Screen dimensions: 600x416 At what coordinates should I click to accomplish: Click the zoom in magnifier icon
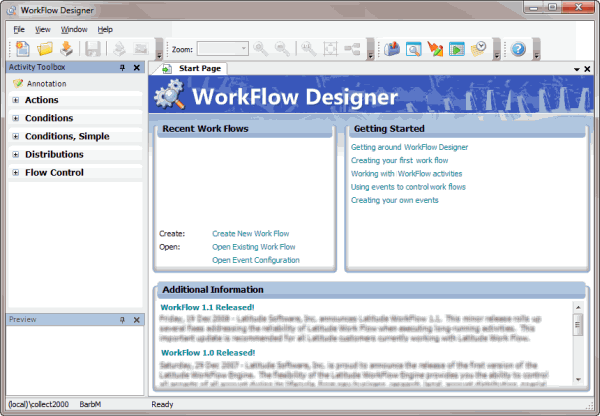[x=261, y=48]
